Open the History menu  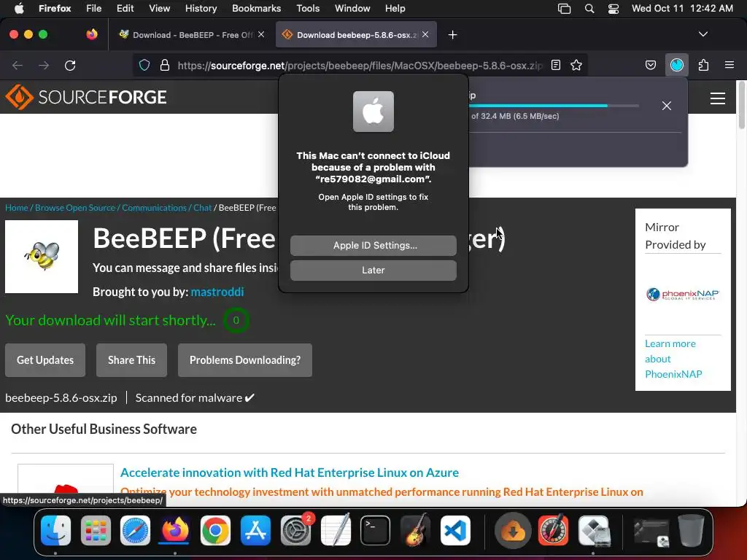point(201,8)
